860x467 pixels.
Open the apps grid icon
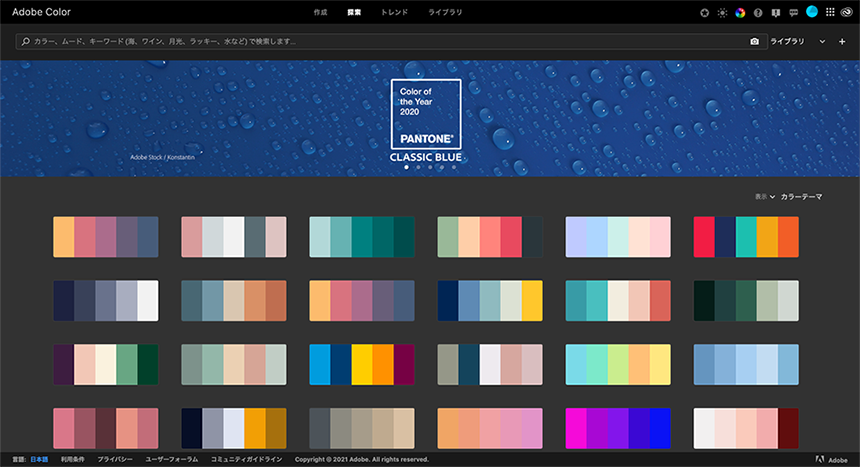[x=830, y=12]
